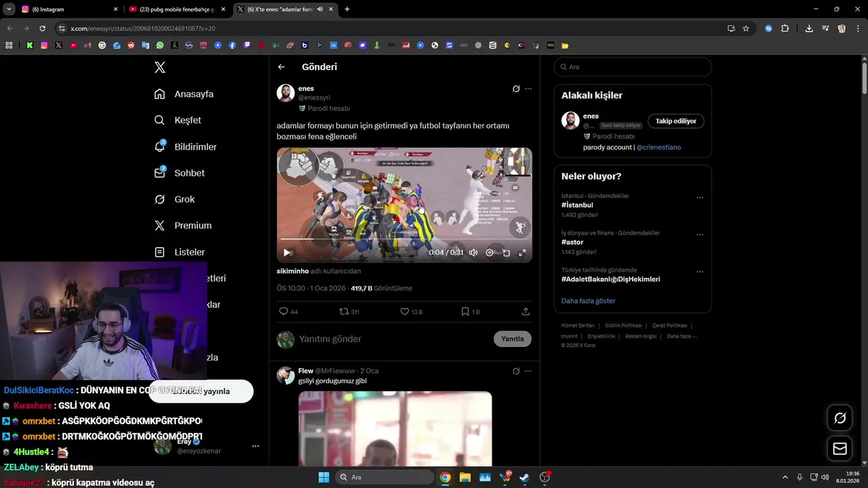The image size is (868, 488).
Task: Click Grok icon on enes post
Action: [x=516, y=89]
